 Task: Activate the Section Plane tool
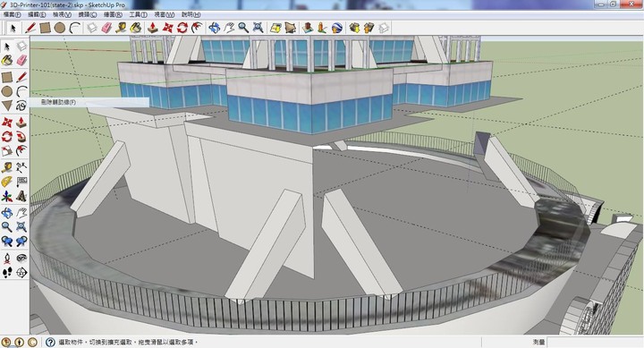(x=21, y=272)
